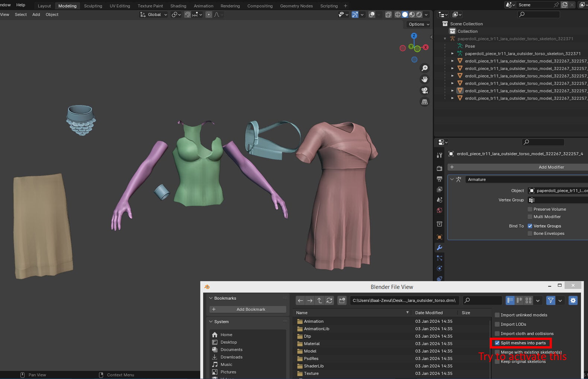The width and height of the screenshot is (588, 379).
Task: Switch to the Shading workspace tab
Action: point(178,6)
